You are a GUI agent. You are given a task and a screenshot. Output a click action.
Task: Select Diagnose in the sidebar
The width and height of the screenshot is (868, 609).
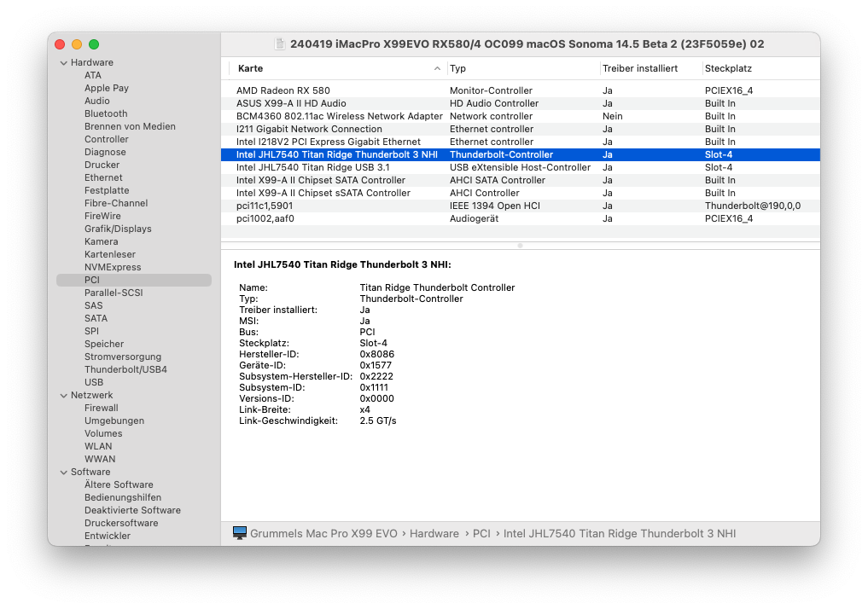click(x=105, y=152)
